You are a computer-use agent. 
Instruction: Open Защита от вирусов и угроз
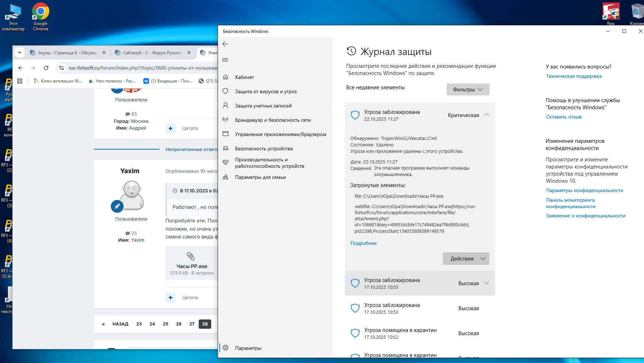click(266, 91)
